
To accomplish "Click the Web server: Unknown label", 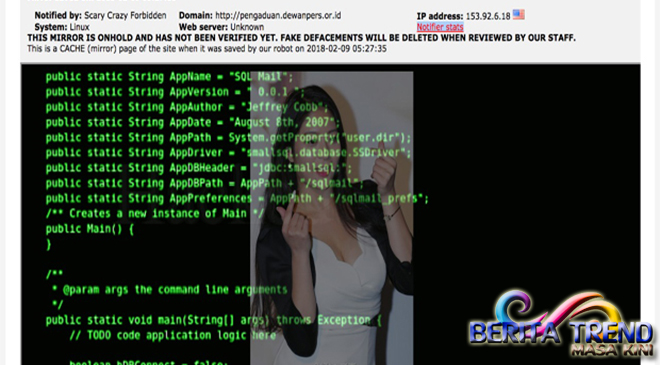I will tap(221, 27).
